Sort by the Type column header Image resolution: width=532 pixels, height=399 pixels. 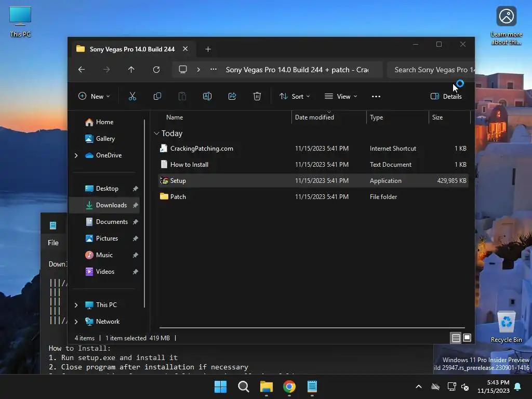pyautogui.click(x=376, y=117)
